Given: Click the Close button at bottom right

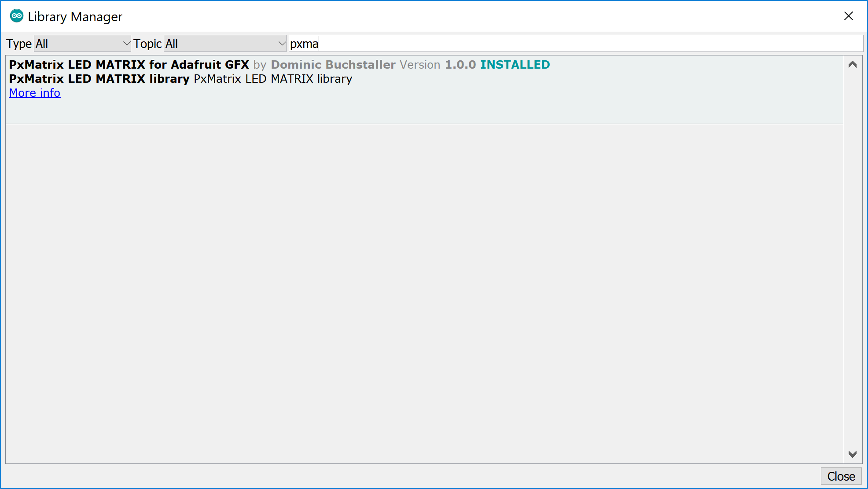Looking at the screenshot, I should pyautogui.click(x=841, y=476).
